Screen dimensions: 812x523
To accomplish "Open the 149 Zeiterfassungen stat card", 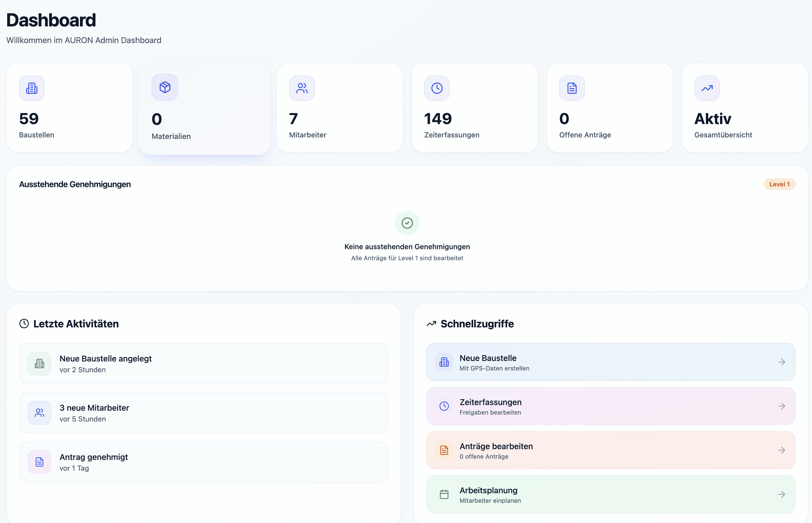I will click(x=474, y=108).
